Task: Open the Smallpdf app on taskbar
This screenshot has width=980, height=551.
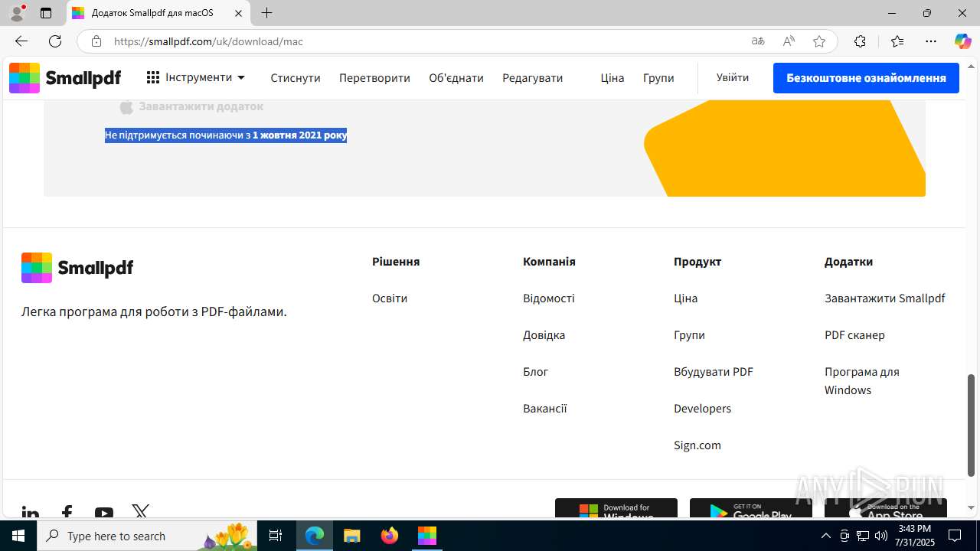Action: point(427,536)
